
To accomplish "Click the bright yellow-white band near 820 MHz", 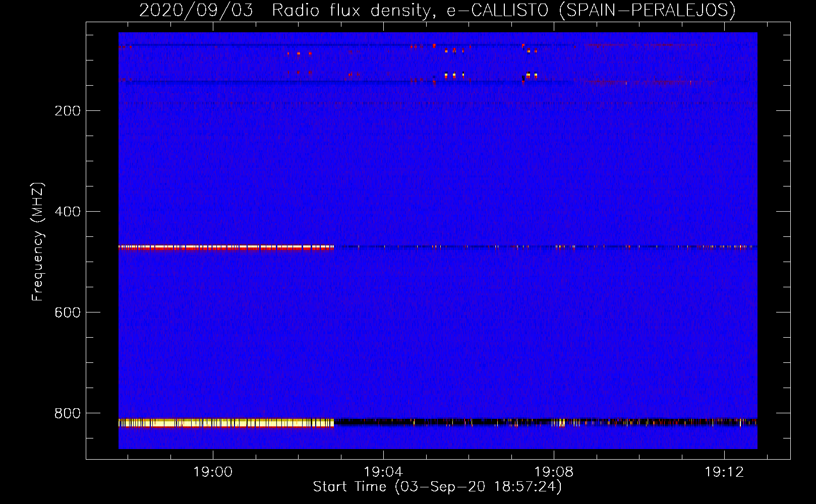I will coord(226,423).
